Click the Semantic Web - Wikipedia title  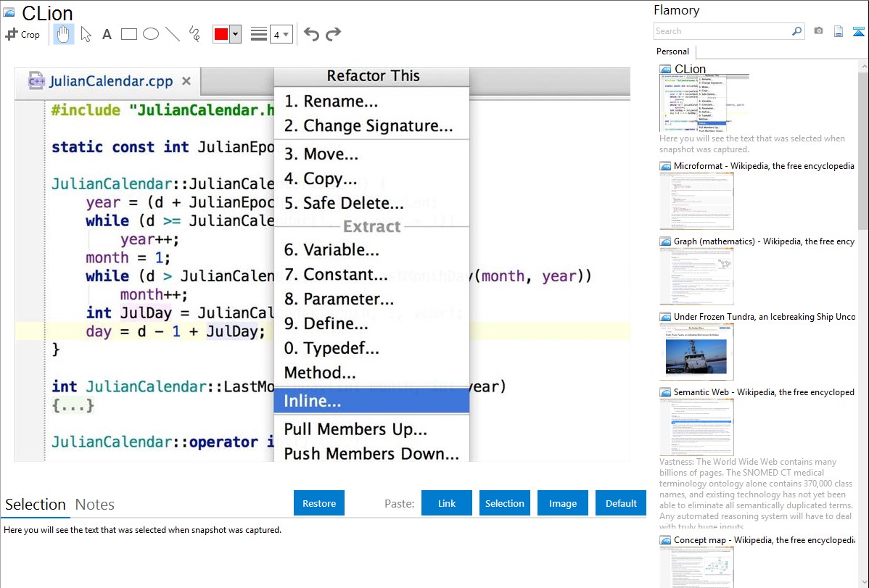point(764,392)
